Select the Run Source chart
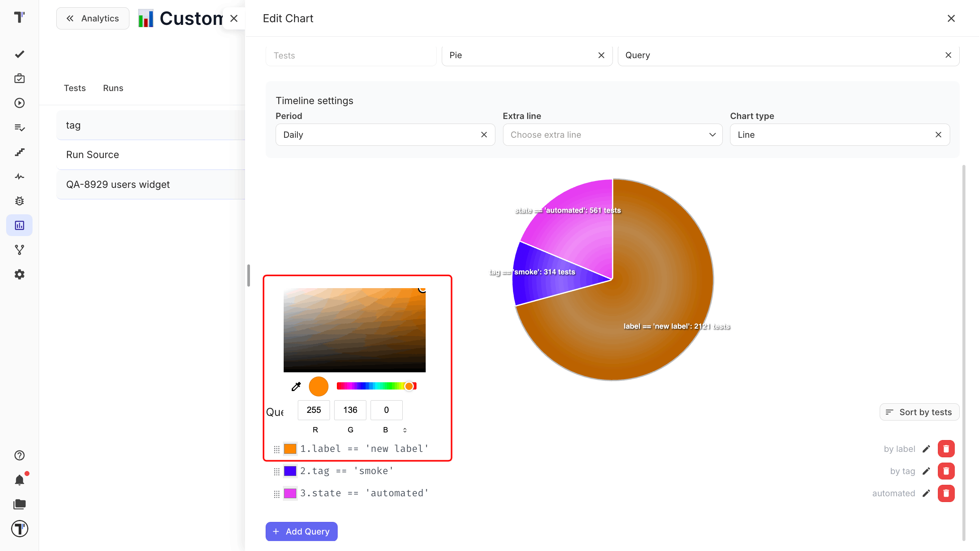This screenshot has width=980, height=551. coord(151,155)
